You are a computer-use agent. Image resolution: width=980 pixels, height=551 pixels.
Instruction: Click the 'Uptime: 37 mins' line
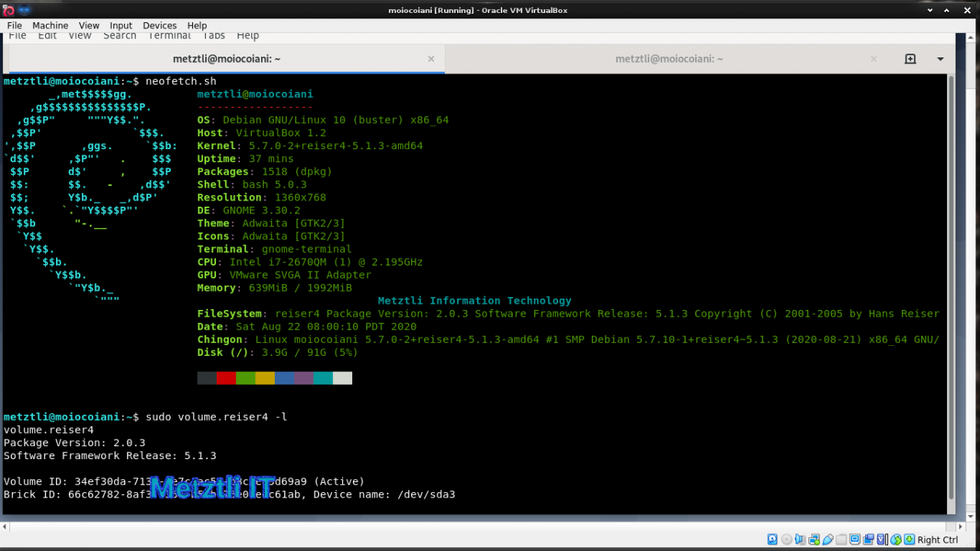click(x=246, y=159)
